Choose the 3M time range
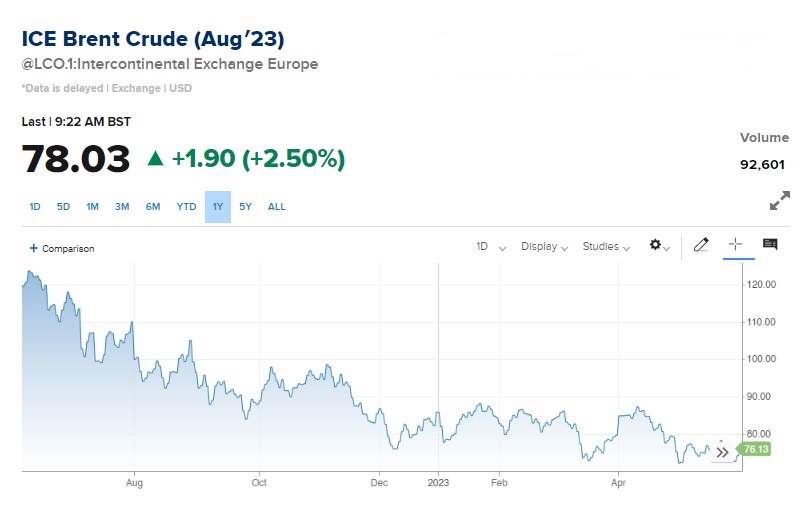This screenshot has width=803, height=511. [x=122, y=207]
